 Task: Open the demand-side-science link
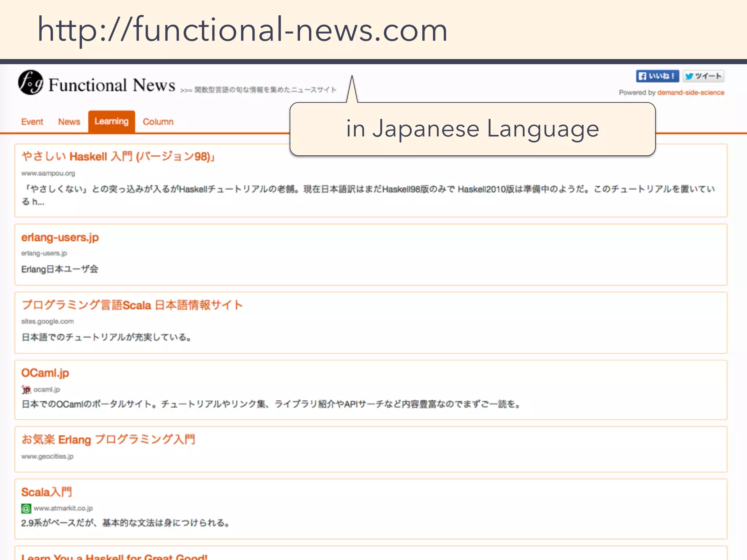click(x=691, y=93)
